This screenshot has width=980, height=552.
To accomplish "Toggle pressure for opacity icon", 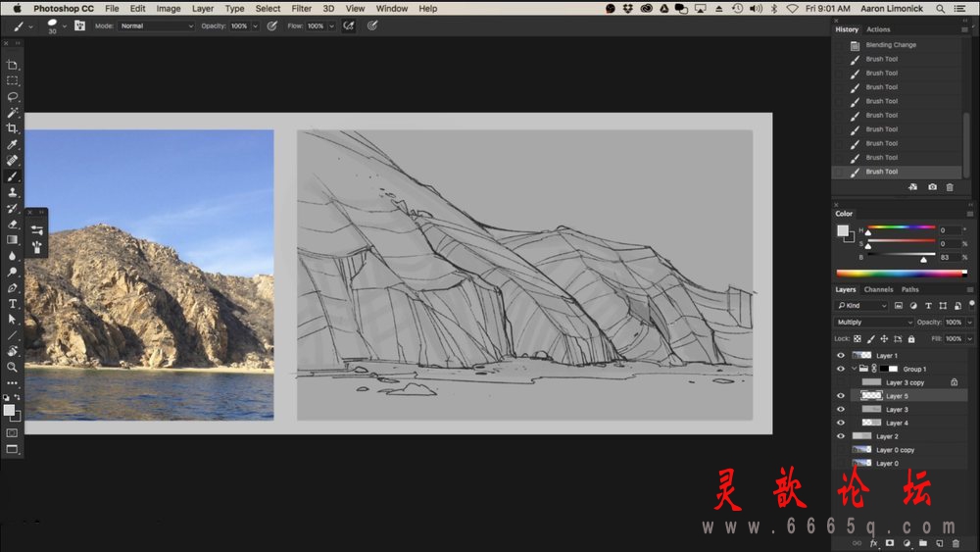I will [x=271, y=25].
